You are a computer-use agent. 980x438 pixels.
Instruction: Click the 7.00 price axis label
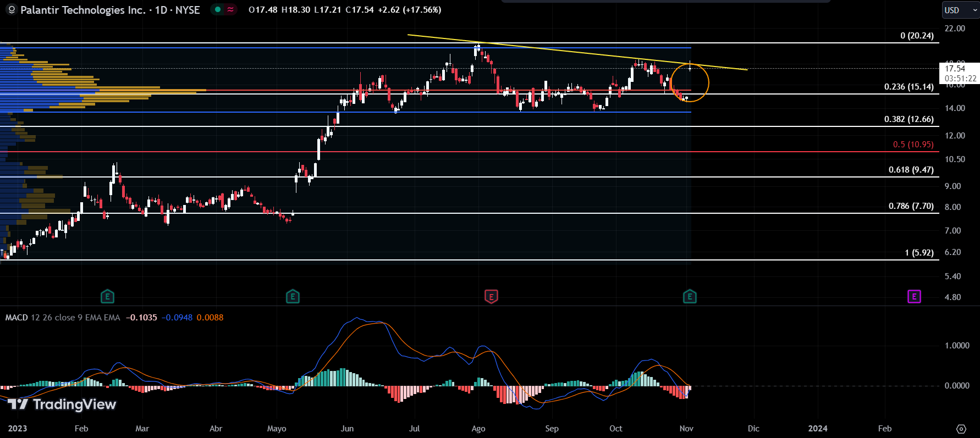pyautogui.click(x=953, y=231)
